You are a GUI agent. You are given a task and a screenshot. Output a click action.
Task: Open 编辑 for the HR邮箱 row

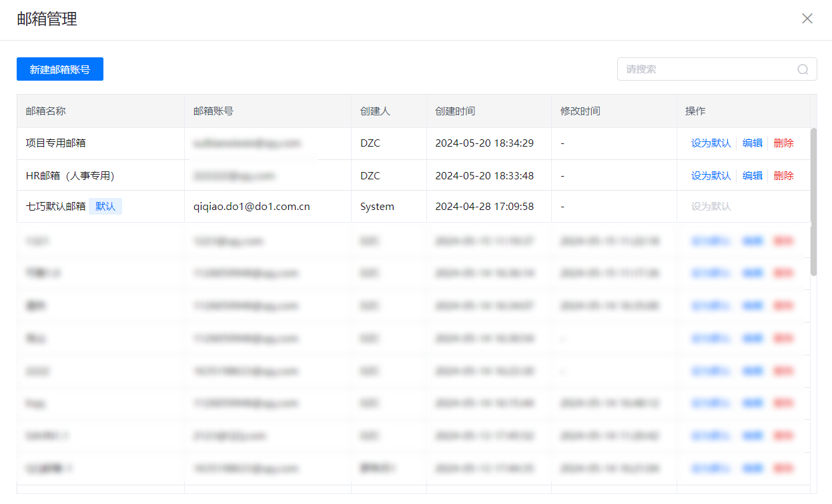(x=752, y=176)
